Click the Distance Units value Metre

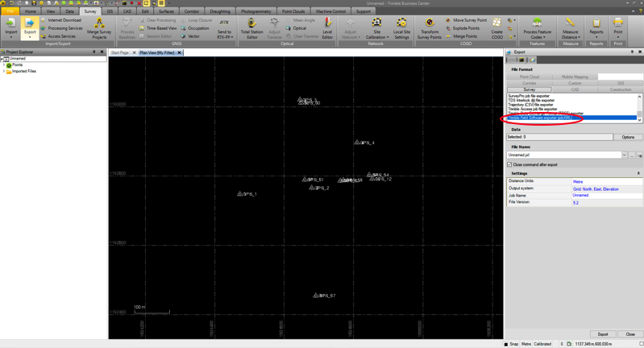578,181
